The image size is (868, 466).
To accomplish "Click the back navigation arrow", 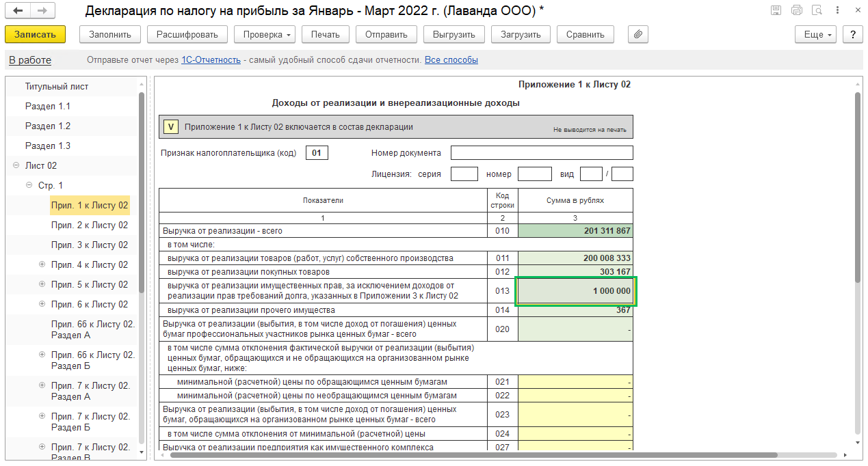I will (x=18, y=11).
